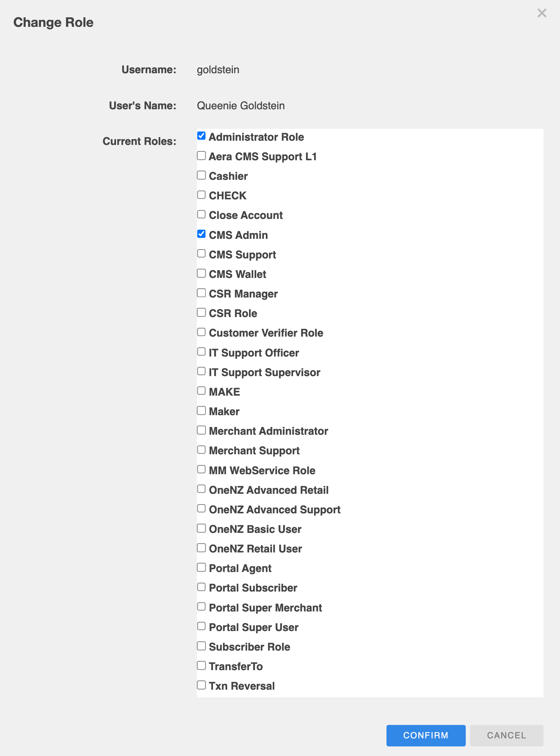
Task: Enable the Maker role checkbox
Action: point(201,411)
